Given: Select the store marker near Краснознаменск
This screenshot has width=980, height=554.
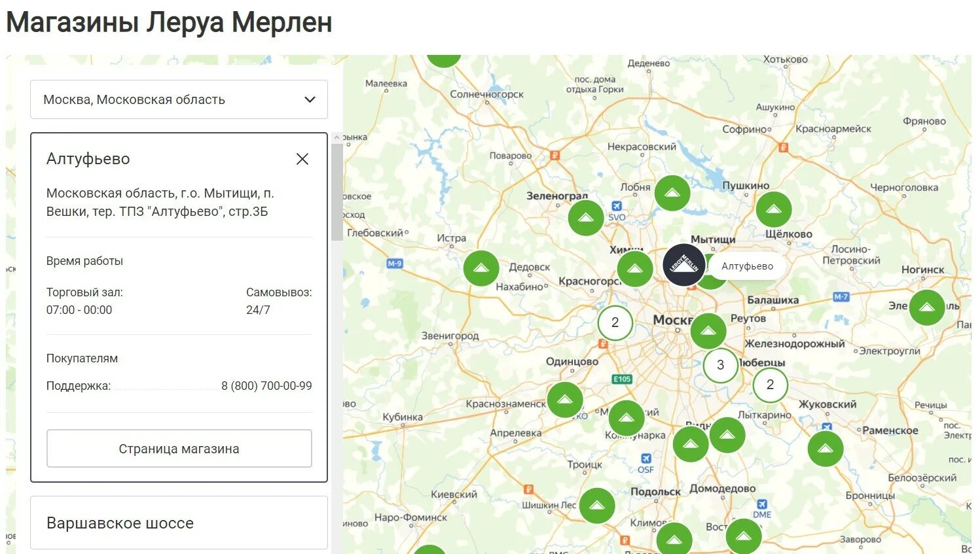Looking at the screenshot, I should click(565, 400).
